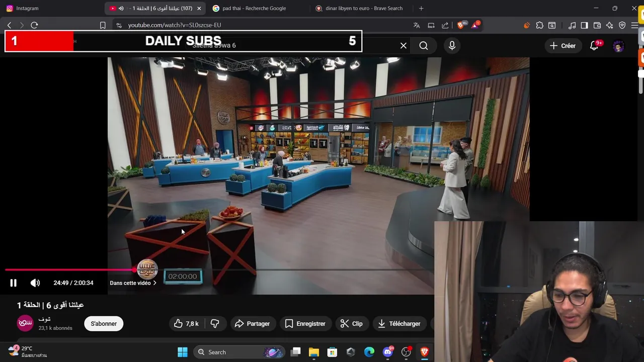Screen dimensions: 644x362
Task: Open Microsoft Edge from taskbar
Action: tap(369, 352)
